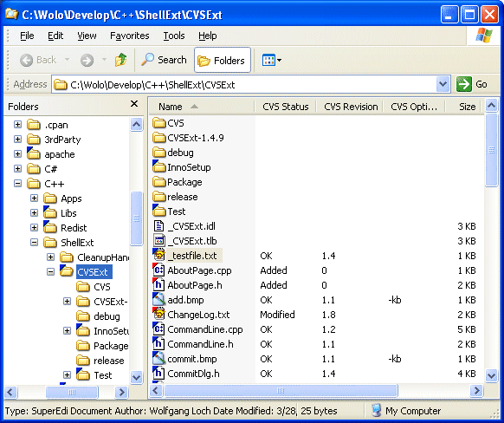Select the commit.bmp file icon
Viewport: 504px width, 423px height.
click(x=158, y=358)
